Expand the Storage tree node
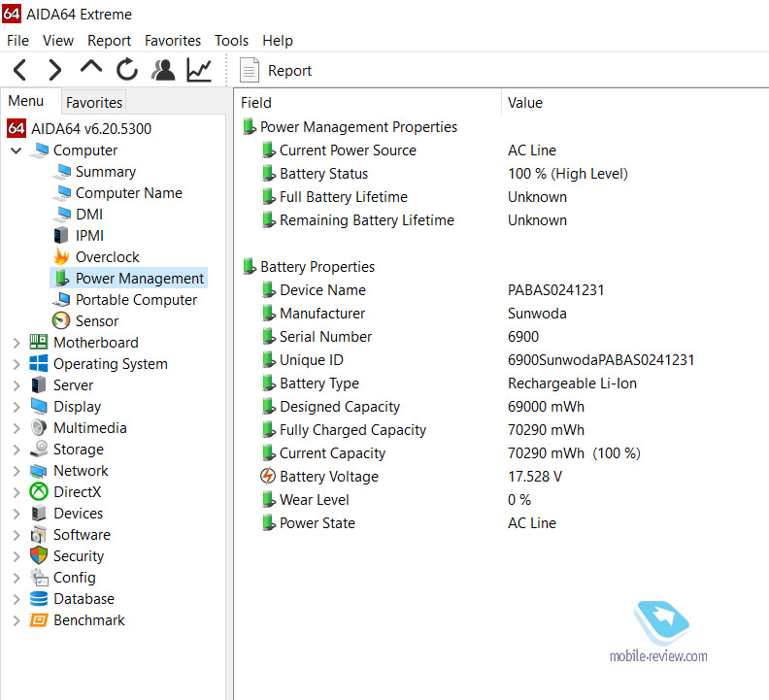Image resolution: width=769 pixels, height=700 pixels. coord(17,450)
